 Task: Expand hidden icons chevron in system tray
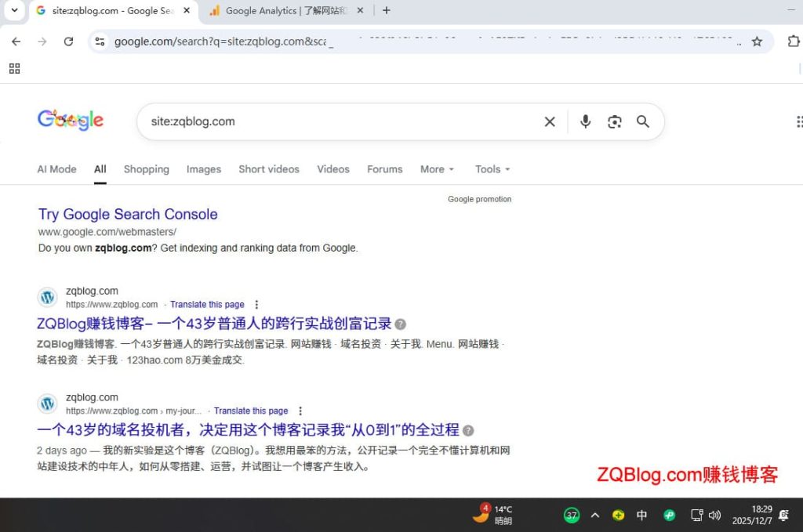(594, 515)
